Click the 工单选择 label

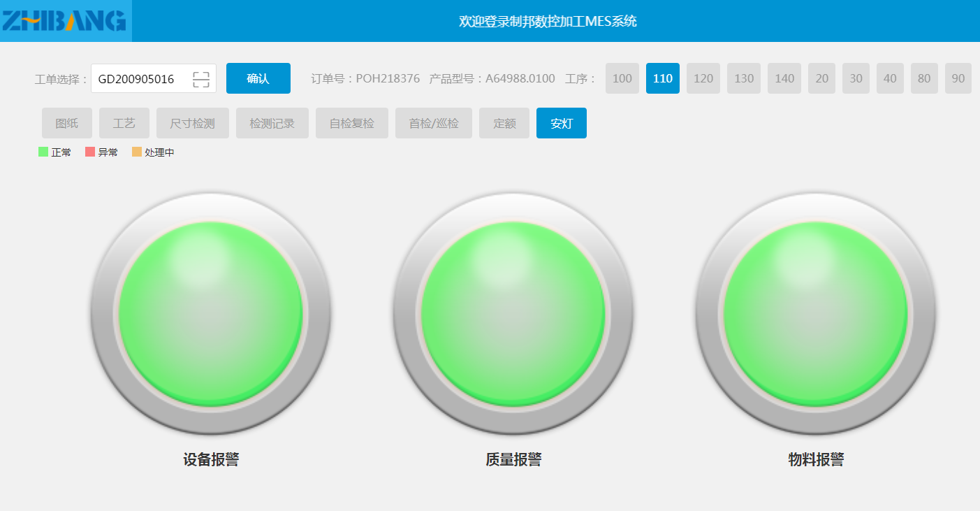61,79
